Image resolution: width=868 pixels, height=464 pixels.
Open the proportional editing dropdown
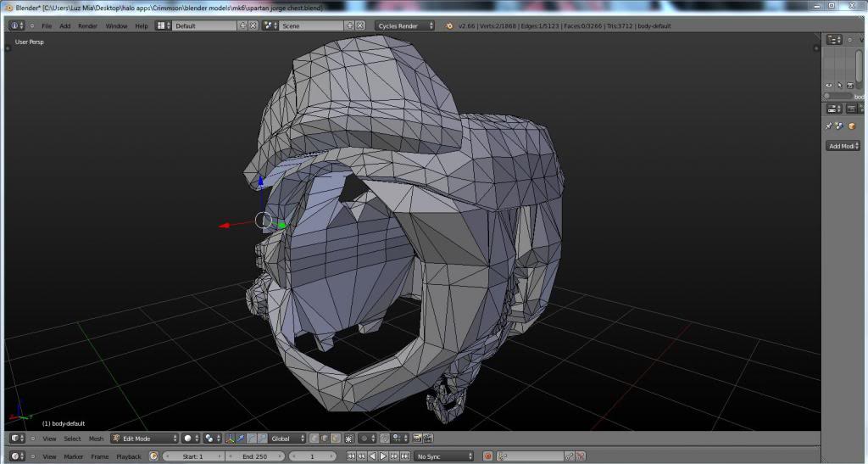(366, 439)
